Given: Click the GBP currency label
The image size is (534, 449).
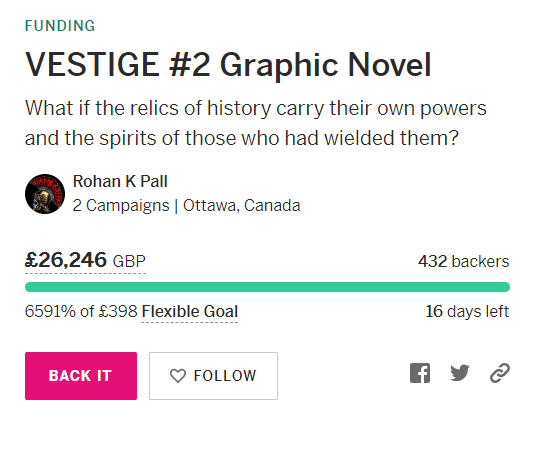Looking at the screenshot, I should (129, 261).
